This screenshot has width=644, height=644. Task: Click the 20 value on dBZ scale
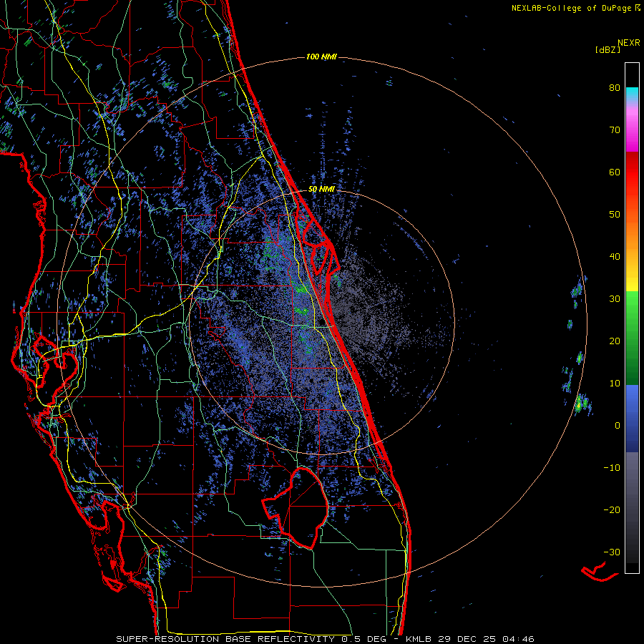(x=615, y=341)
